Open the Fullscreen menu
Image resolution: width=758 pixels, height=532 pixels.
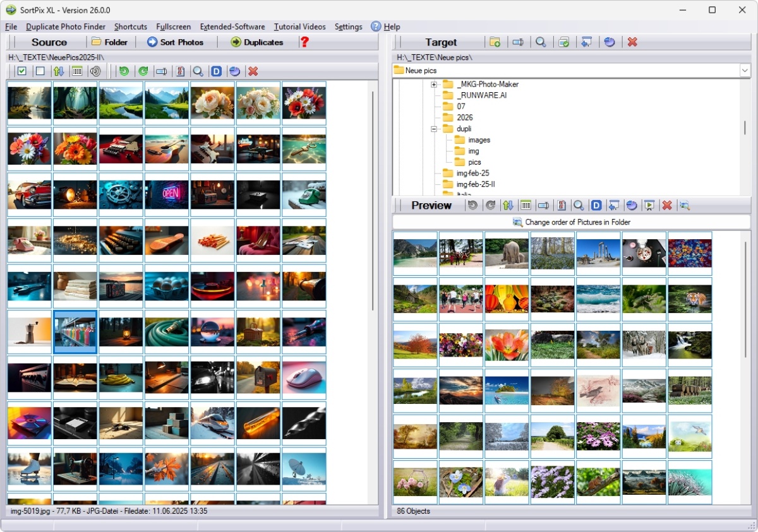coord(174,27)
